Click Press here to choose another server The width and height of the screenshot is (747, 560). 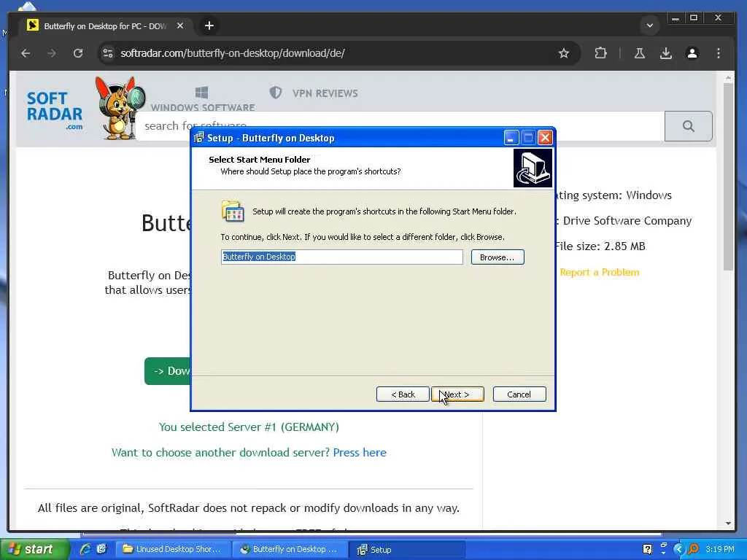click(x=360, y=452)
